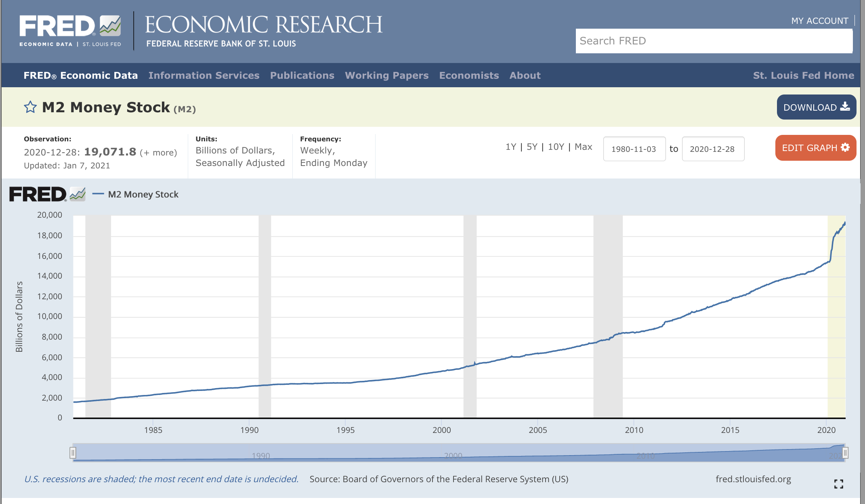
Task: Click the right handle of the range slider
Action: [x=845, y=453]
